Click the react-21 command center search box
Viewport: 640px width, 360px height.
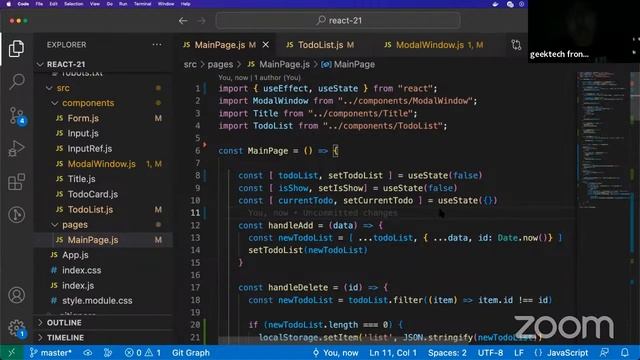338,20
